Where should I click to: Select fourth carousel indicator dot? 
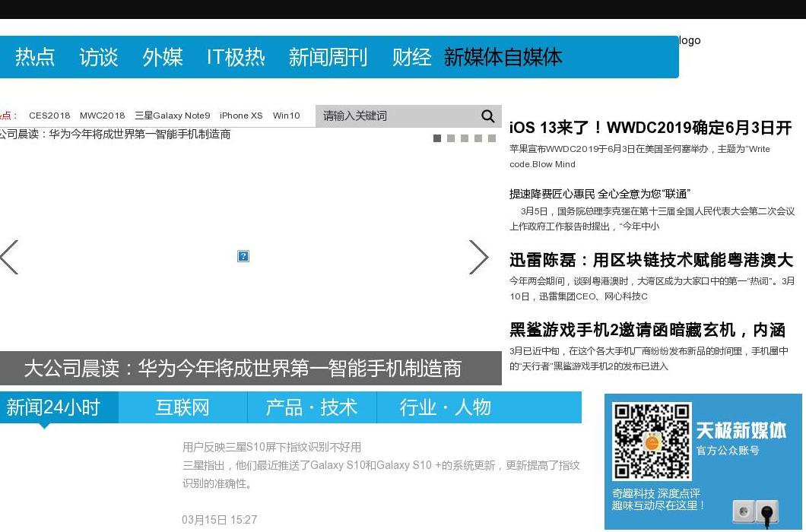point(478,138)
